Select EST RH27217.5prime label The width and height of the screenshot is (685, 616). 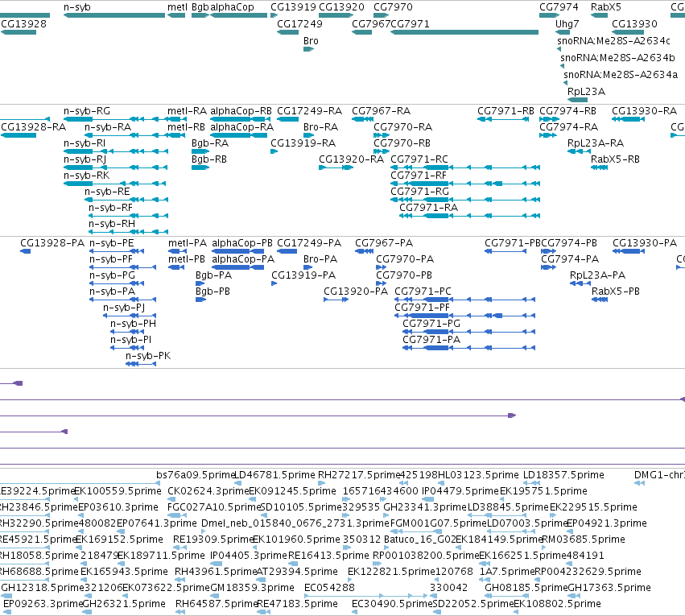point(359,475)
